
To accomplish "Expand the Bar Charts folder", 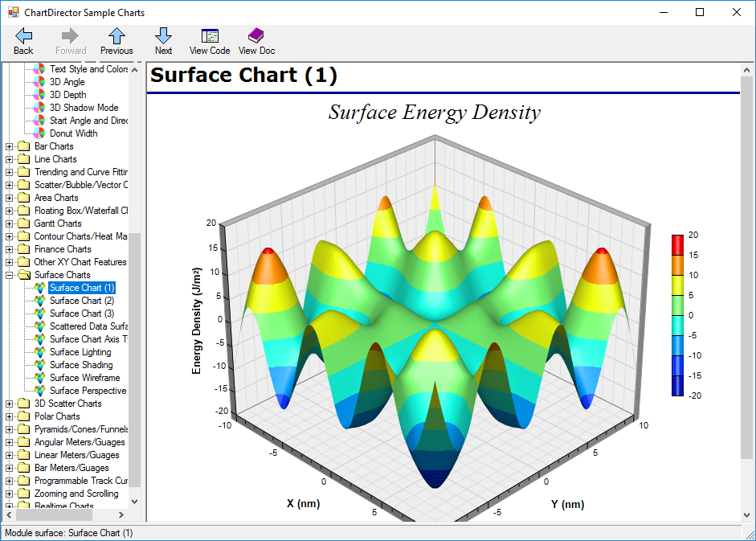I will pyautogui.click(x=10, y=146).
